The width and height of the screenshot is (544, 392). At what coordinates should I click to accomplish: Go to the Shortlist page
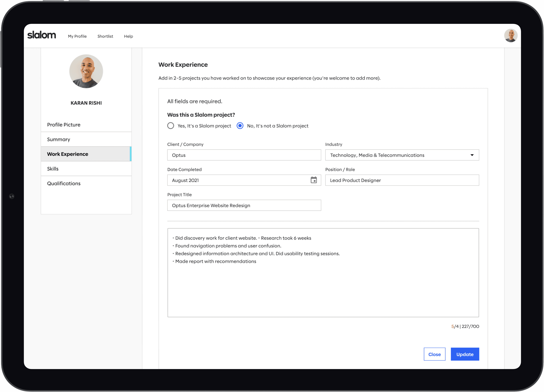coord(105,36)
